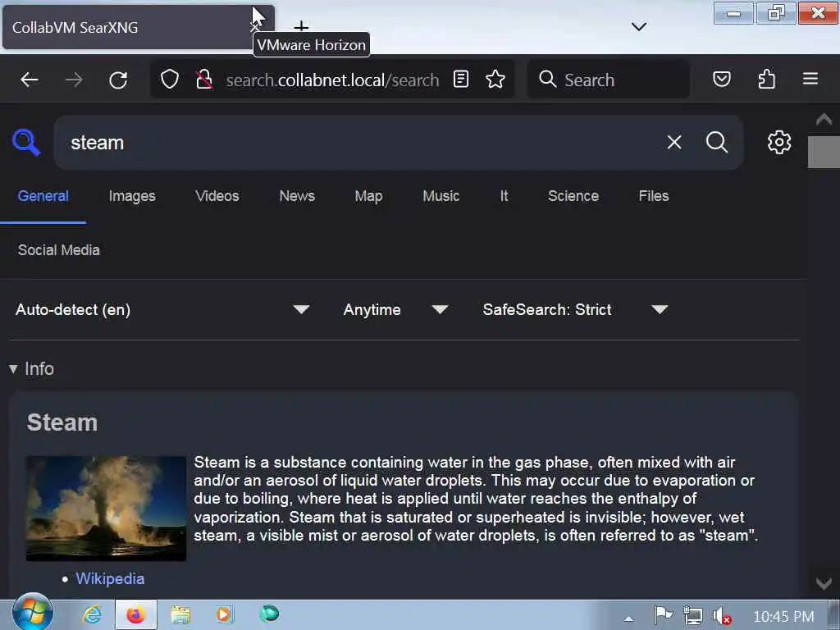
Task: Reload the page with the refresh icon
Action: 118,80
